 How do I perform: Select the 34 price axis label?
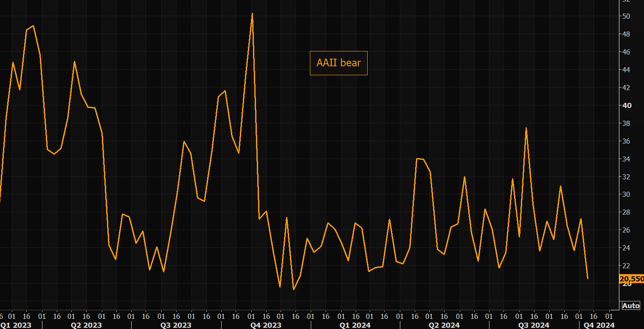pyautogui.click(x=626, y=159)
